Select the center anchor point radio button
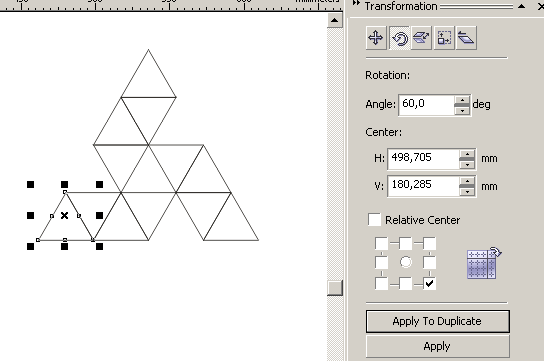The image size is (544, 361). tap(406, 262)
